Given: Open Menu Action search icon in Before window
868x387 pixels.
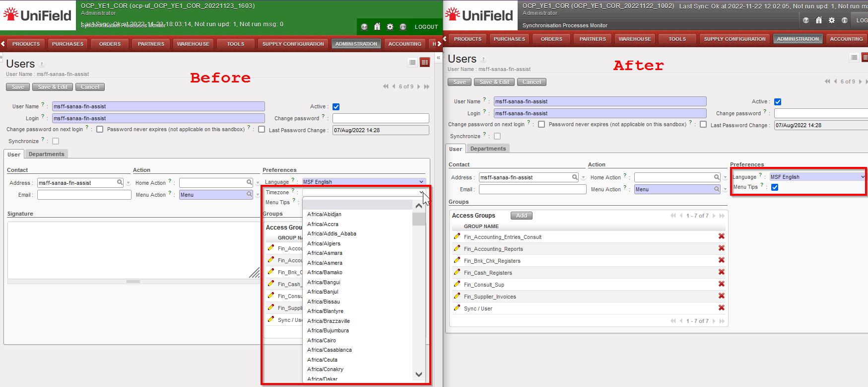Looking at the screenshot, I should click(x=250, y=194).
